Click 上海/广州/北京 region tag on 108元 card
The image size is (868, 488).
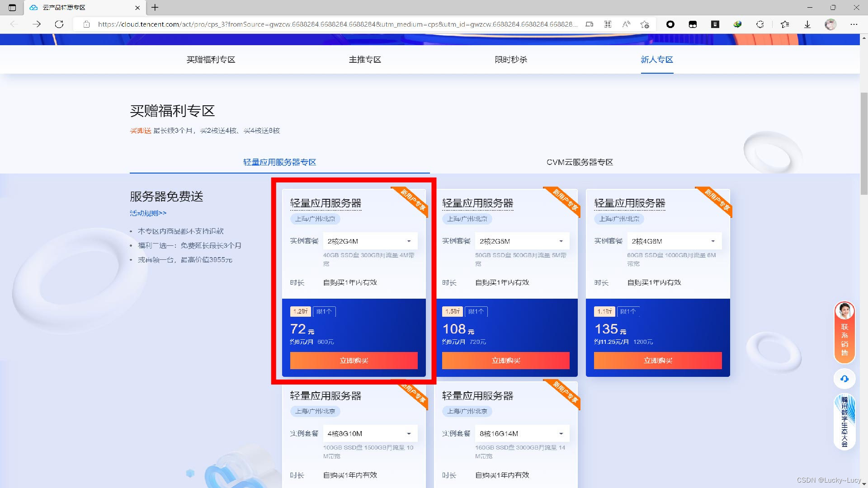tap(467, 219)
